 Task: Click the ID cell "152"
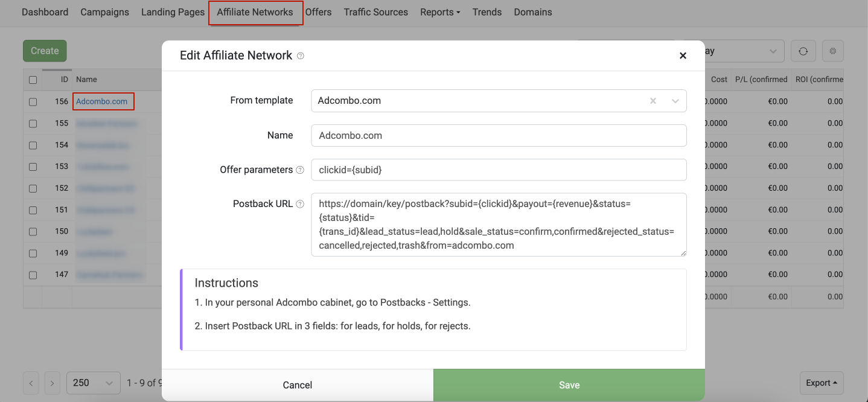click(62, 188)
